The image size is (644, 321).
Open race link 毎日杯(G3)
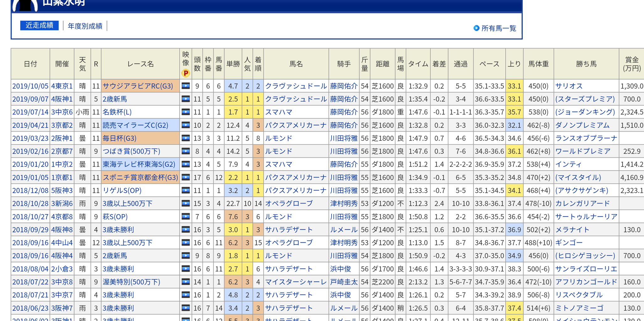[x=119, y=138]
